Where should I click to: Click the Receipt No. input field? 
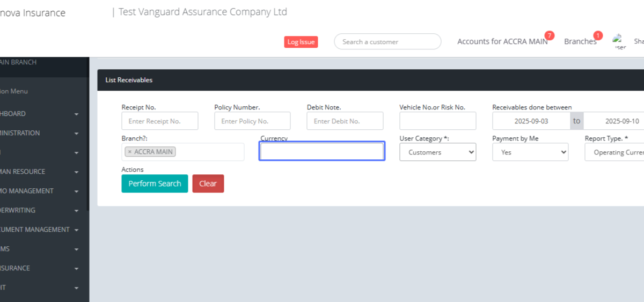coord(159,121)
